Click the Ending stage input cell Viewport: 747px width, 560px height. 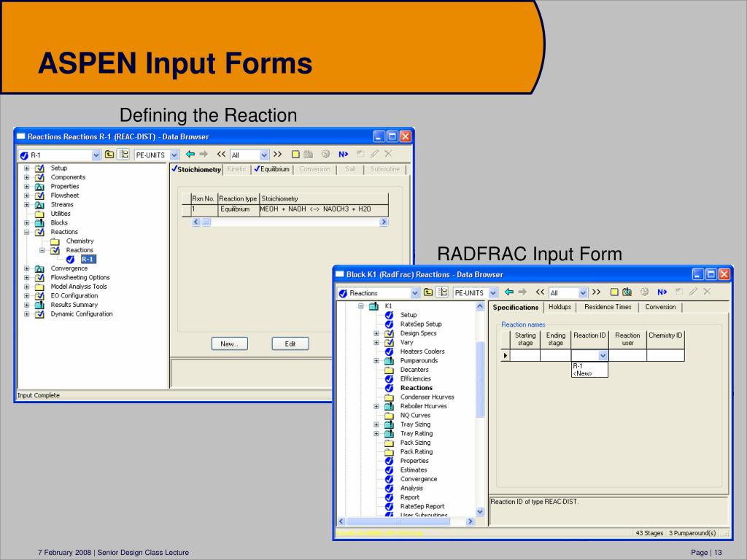click(555, 355)
